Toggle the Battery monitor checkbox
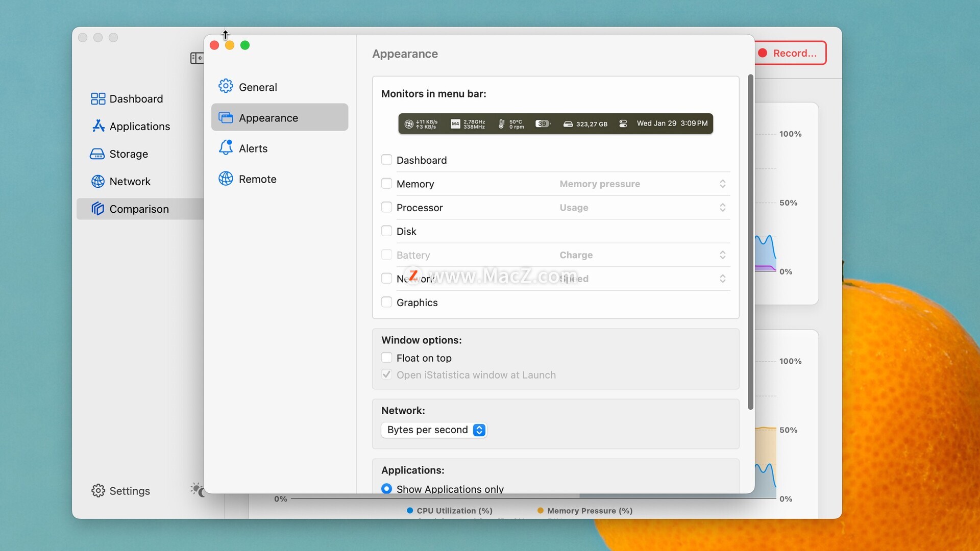 [387, 255]
